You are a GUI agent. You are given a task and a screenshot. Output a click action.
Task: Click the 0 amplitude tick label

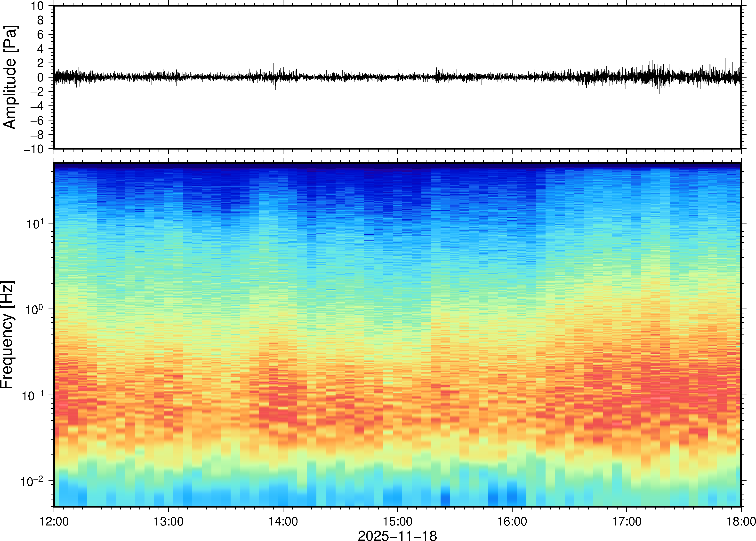coord(41,78)
